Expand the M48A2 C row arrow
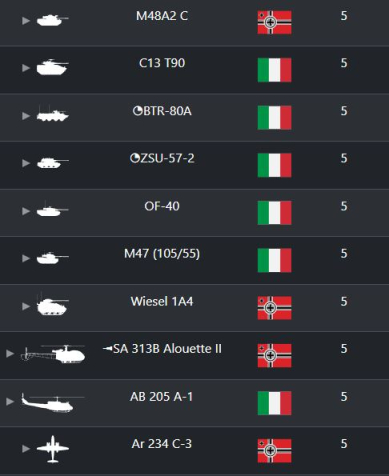 pyautogui.click(x=26, y=21)
